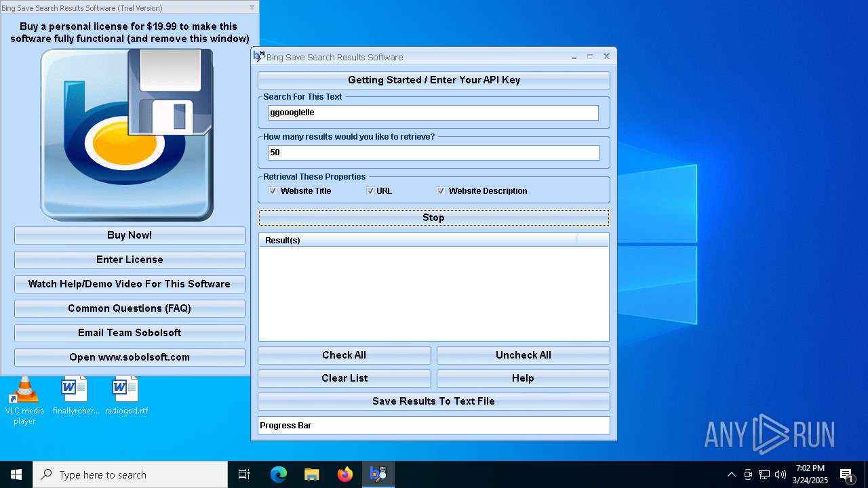Open File Explorer from the taskbar
Viewport: 868px width, 488px height.
(x=312, y=474)
